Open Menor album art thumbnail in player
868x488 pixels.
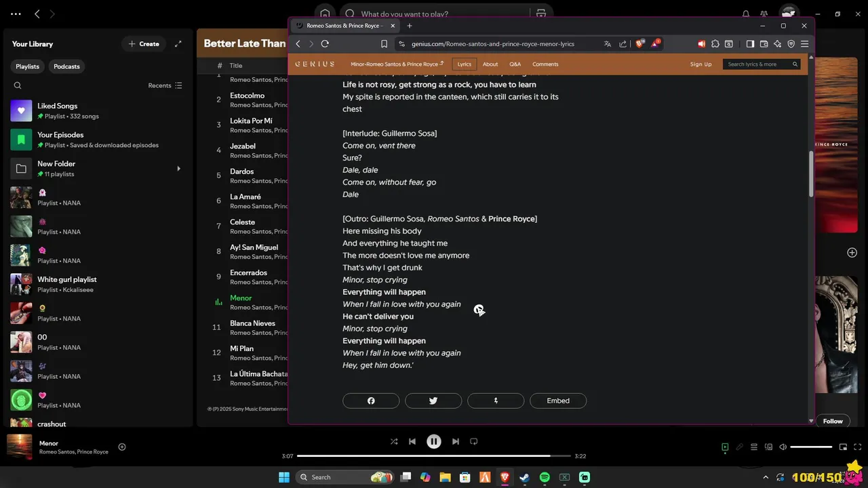pyautogui.click(x=20, y=447)
